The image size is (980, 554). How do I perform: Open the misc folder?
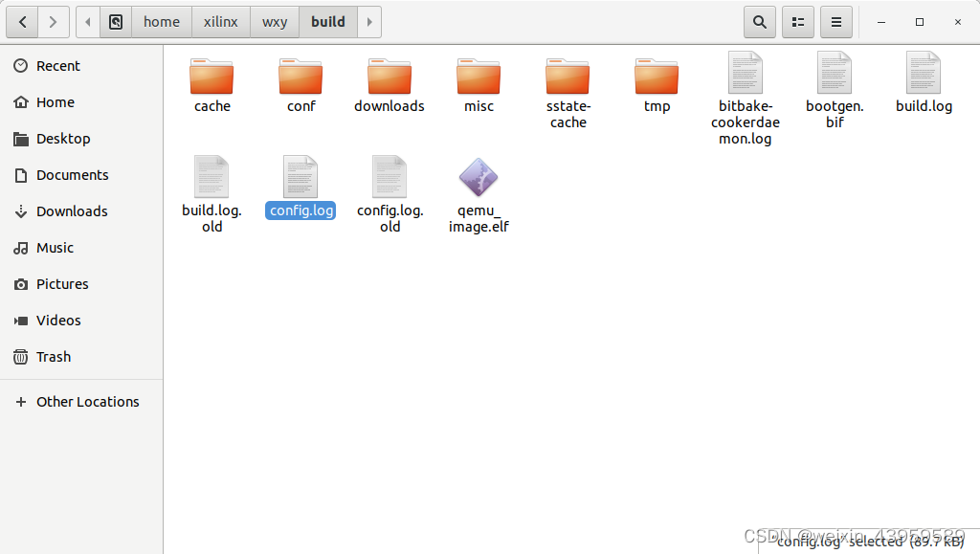point(479,77)
